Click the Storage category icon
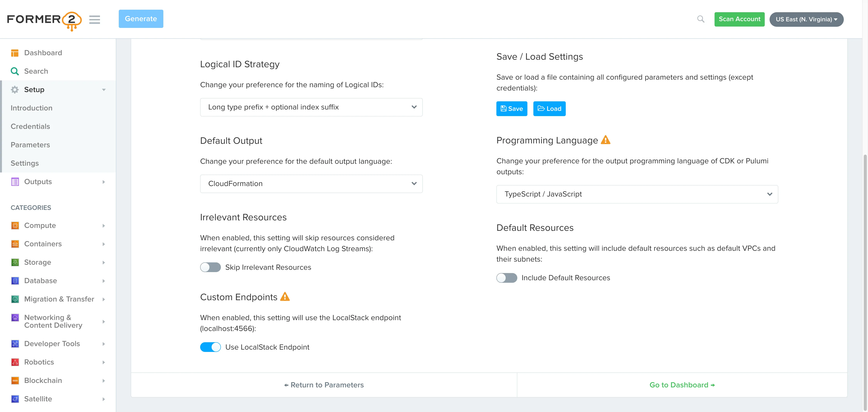Image resolution: width=868 pixels, height=412 pixels. (15, 262)
